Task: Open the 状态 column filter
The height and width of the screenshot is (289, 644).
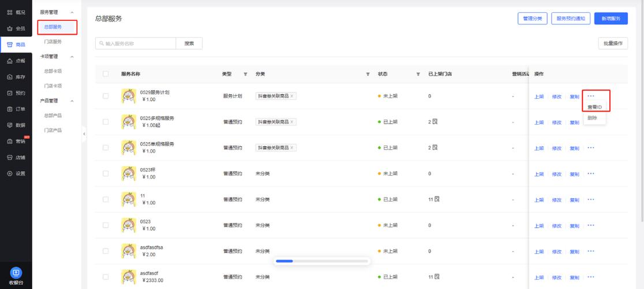Action: click(x=418, y=75)
